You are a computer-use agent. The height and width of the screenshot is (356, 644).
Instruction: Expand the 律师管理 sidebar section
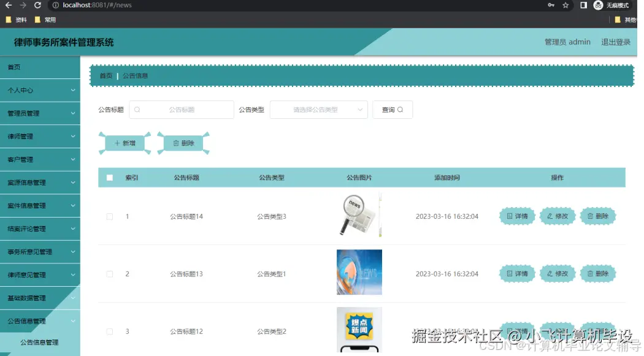point(40,136)
